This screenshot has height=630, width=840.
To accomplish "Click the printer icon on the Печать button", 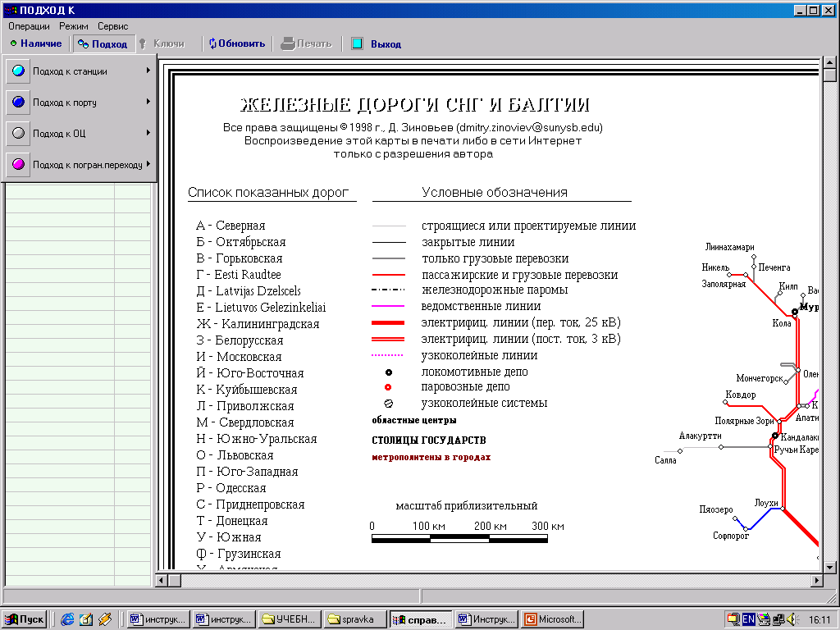I will pos(288,44).
